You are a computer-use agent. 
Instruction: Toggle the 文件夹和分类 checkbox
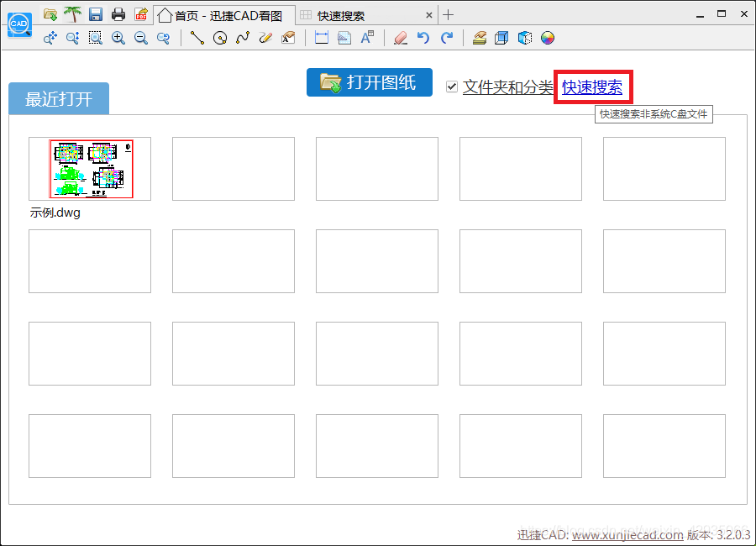point(452,87)
